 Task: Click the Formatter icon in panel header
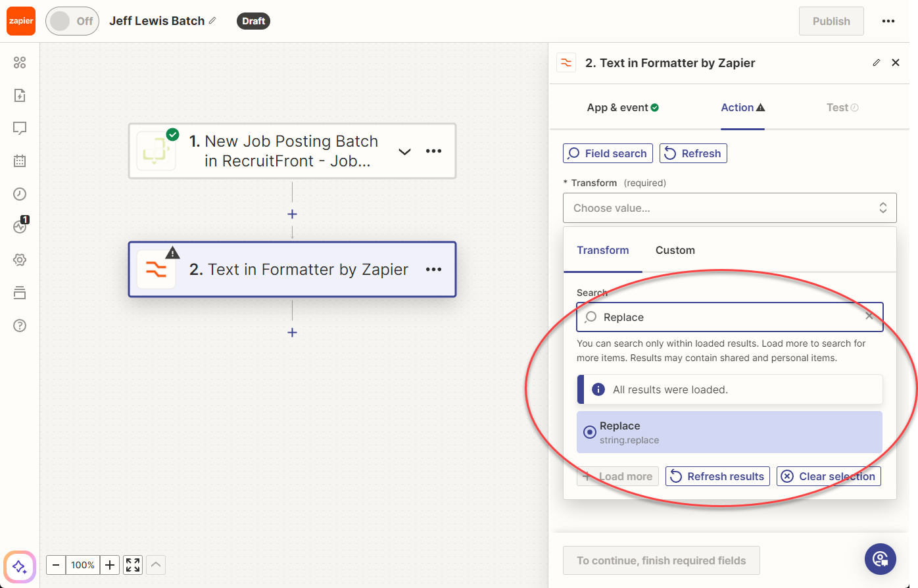(566, 63)
